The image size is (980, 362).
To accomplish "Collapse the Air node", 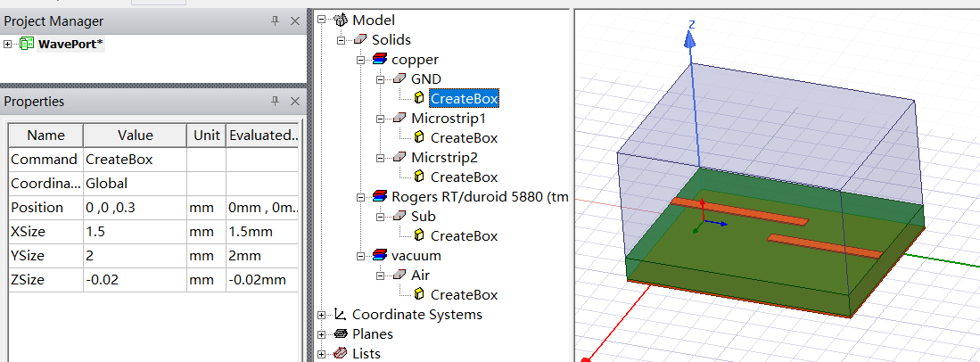I will pyautogui.click(x=380, y=276).
